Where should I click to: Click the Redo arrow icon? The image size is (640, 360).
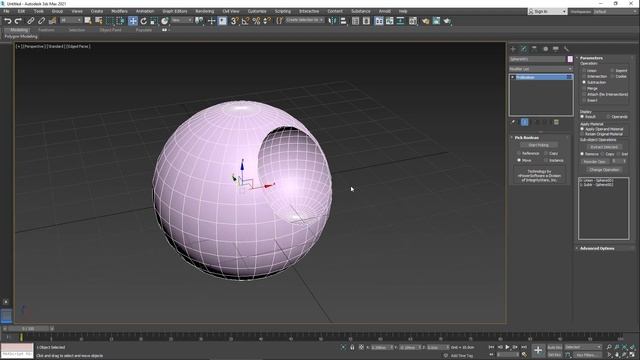(18, 21)
